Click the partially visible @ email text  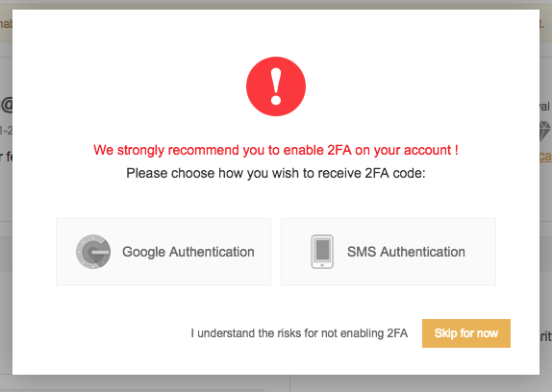pos(7,106)
